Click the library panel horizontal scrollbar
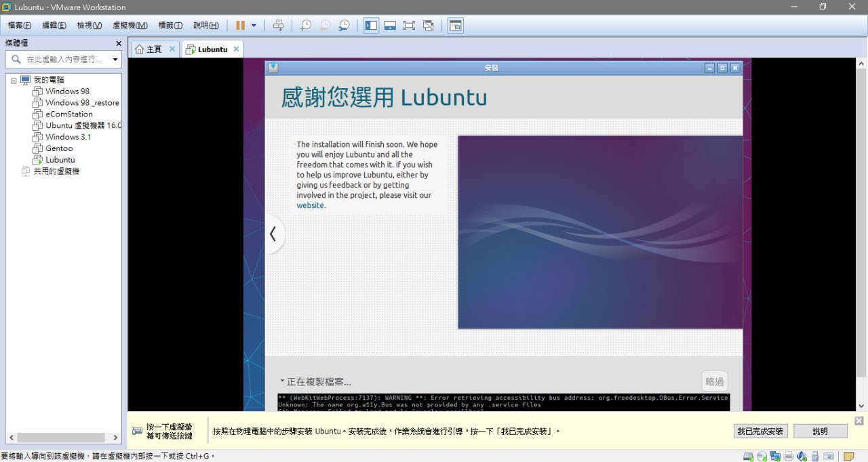Screen dimensions: 868x462 62,438
